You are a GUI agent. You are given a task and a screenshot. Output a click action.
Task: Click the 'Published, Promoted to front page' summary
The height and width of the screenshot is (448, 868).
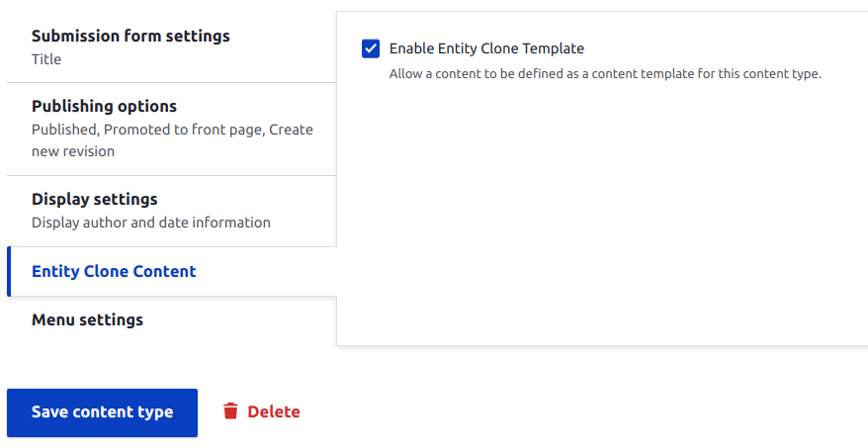(x=172, y=130)
